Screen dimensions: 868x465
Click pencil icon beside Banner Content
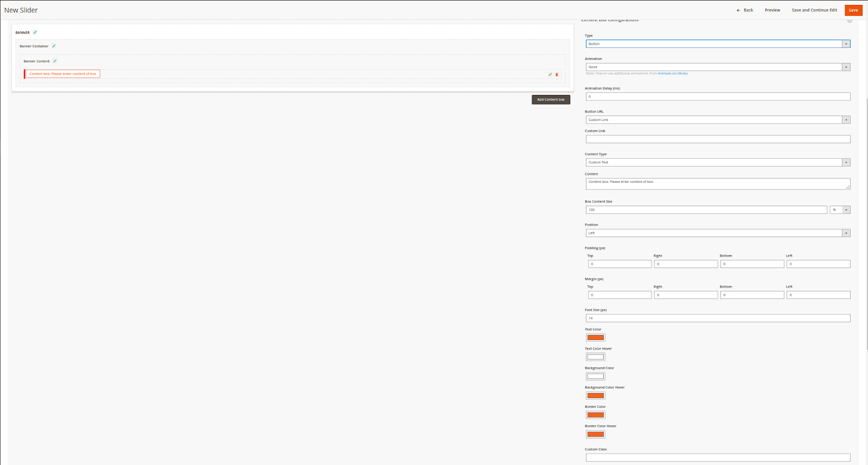[55, 61]
